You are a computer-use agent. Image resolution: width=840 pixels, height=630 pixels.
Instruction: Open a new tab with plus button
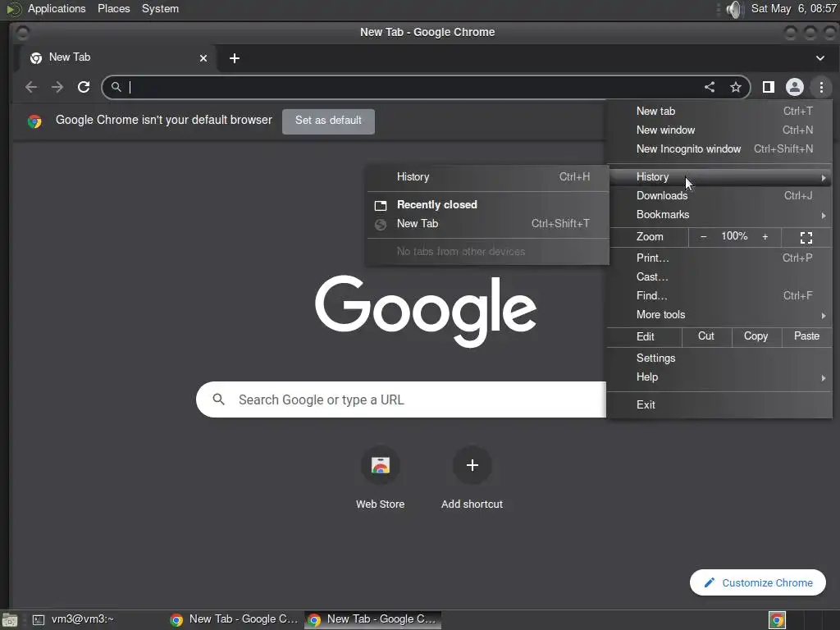(234, 58)
